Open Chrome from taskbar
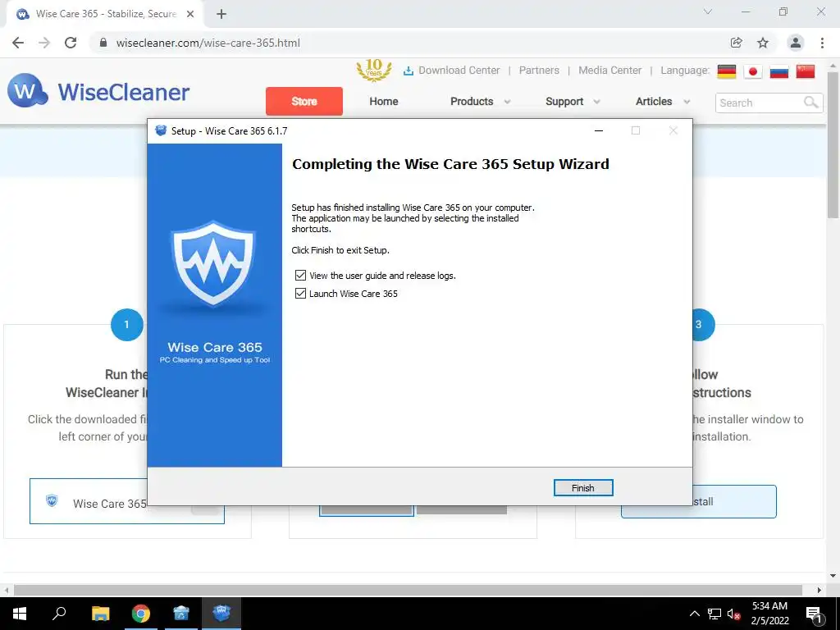This screenshot has height=630, width=840. pyautogui.click(x=141, y=614)
